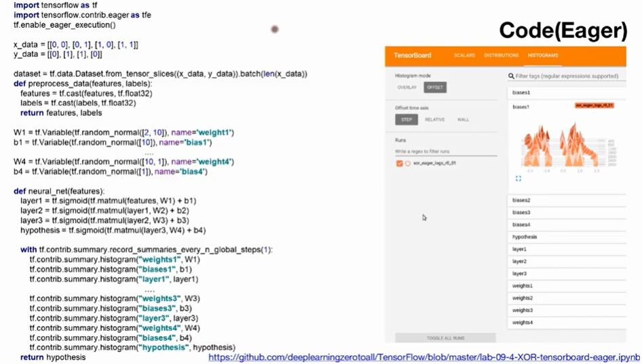Screen dimensions: 642x364
Task: Open the SCALARS tab in TensorBoard
Action: (x=464, y=55)
